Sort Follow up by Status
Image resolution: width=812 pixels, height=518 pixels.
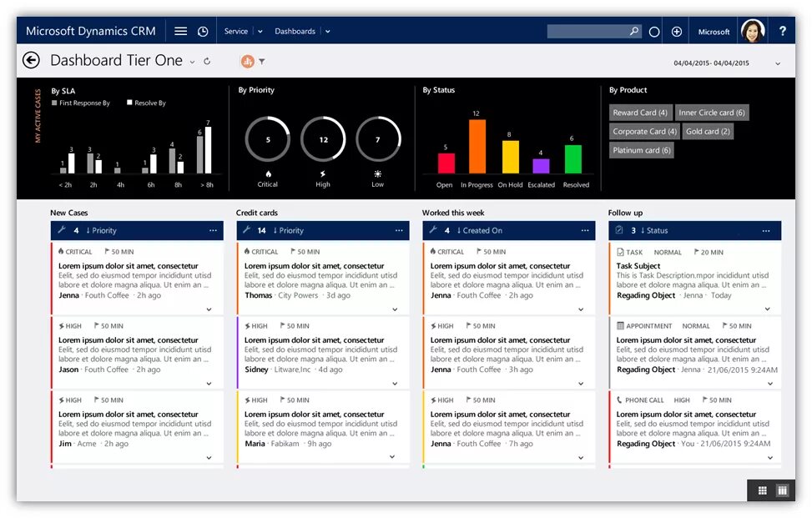654,230
